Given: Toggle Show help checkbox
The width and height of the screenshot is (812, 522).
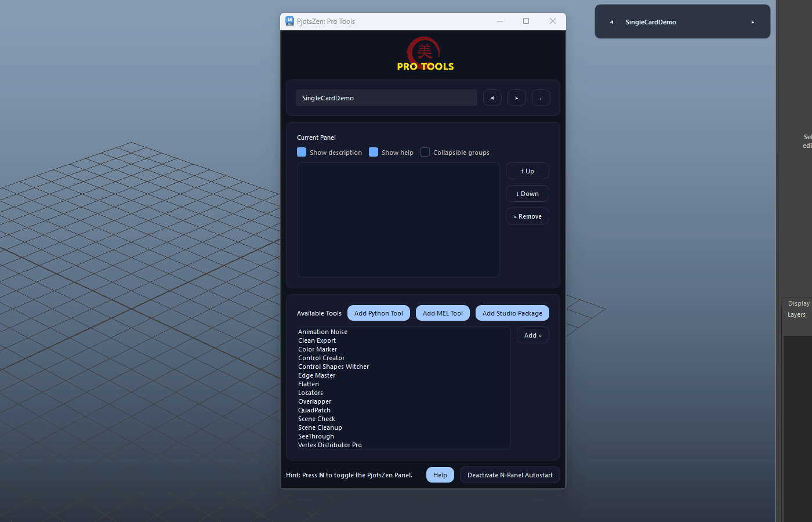Looking at the screenshot, I should 374,152.
